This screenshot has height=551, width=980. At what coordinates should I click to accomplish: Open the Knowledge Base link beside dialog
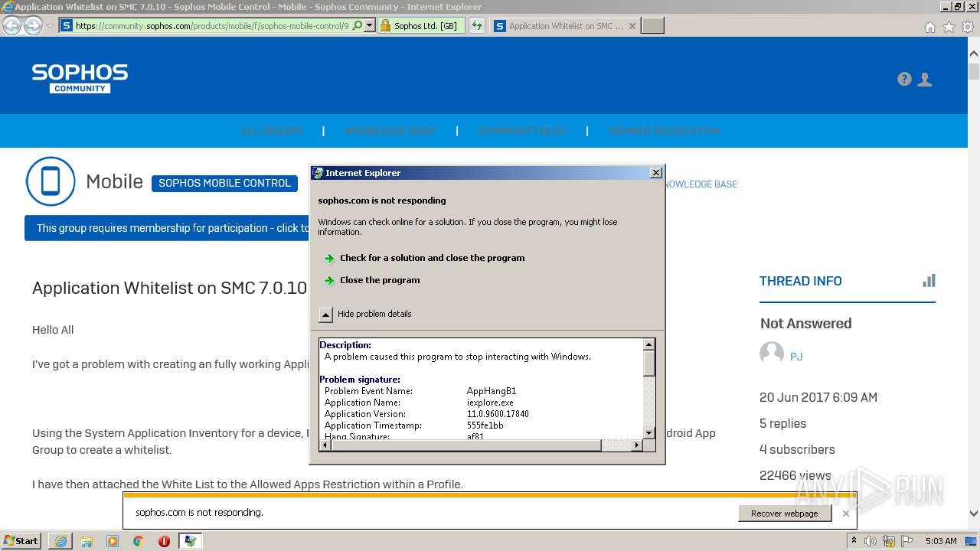point(701,184)
